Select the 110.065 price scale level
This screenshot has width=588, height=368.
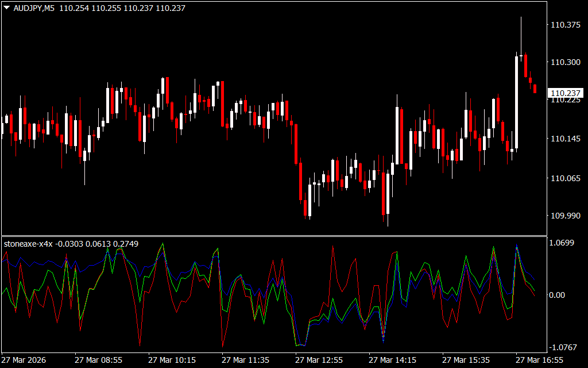point(565,178)
